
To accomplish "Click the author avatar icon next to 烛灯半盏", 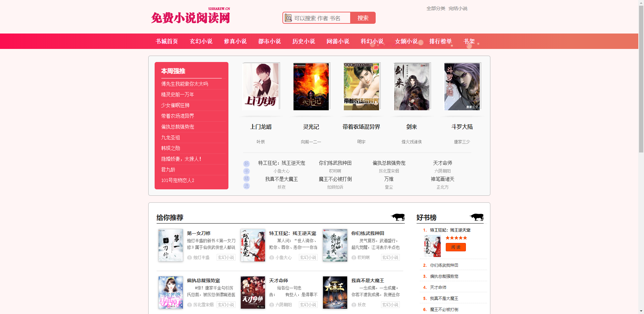I will [190, 258].
